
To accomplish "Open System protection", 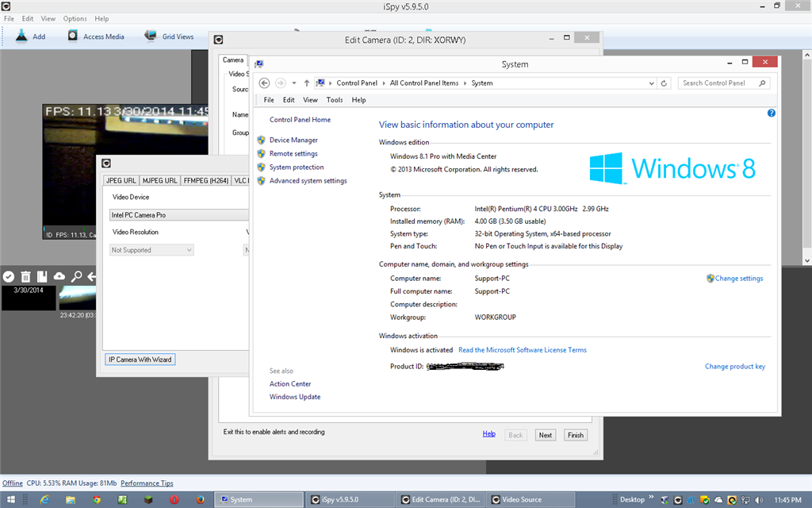I will click(297, 167).
